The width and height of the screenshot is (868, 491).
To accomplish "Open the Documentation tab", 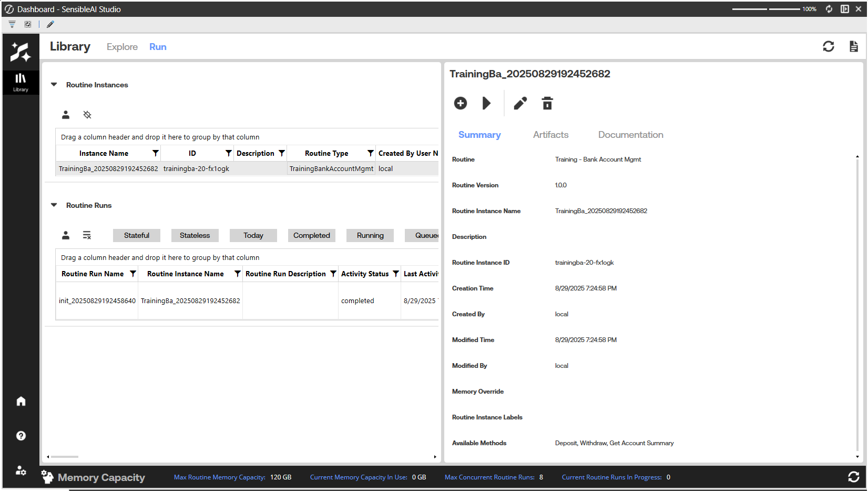I will pyautogui.click(x=630, y=135).
